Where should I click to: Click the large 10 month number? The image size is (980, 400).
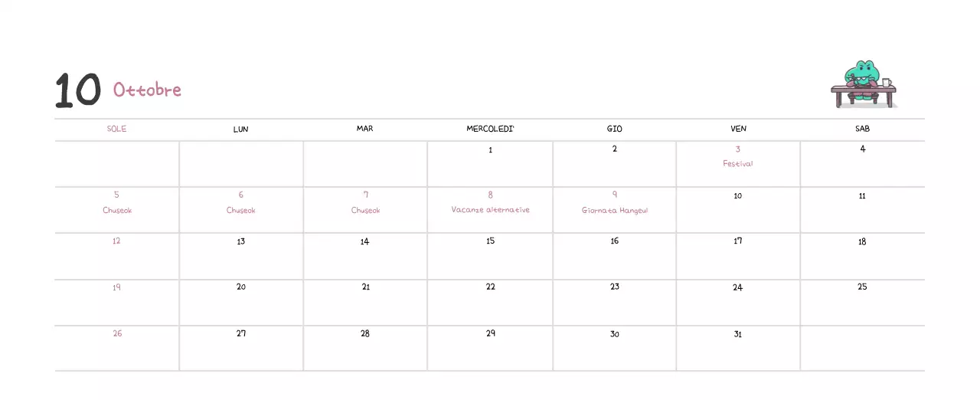[x=77, y=90]
